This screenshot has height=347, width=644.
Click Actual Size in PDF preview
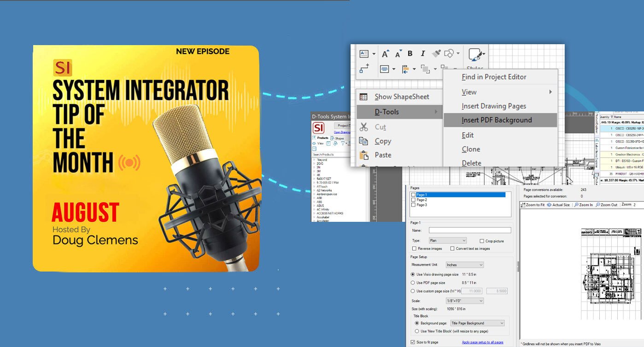pos(558,205)
